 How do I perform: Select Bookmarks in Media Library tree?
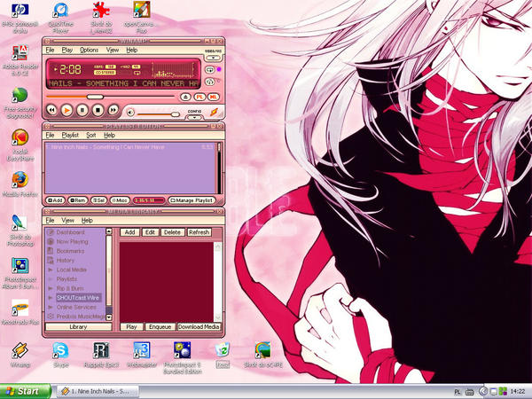(x=70, y=251)
